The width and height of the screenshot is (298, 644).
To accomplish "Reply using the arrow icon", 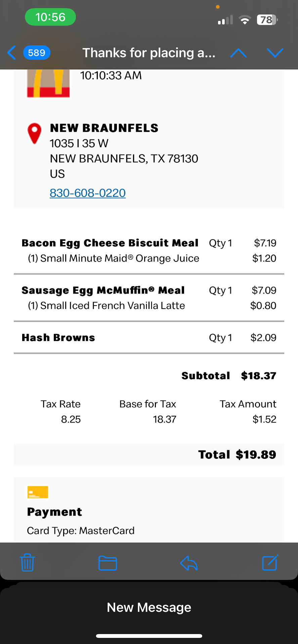I will [189, 563].
